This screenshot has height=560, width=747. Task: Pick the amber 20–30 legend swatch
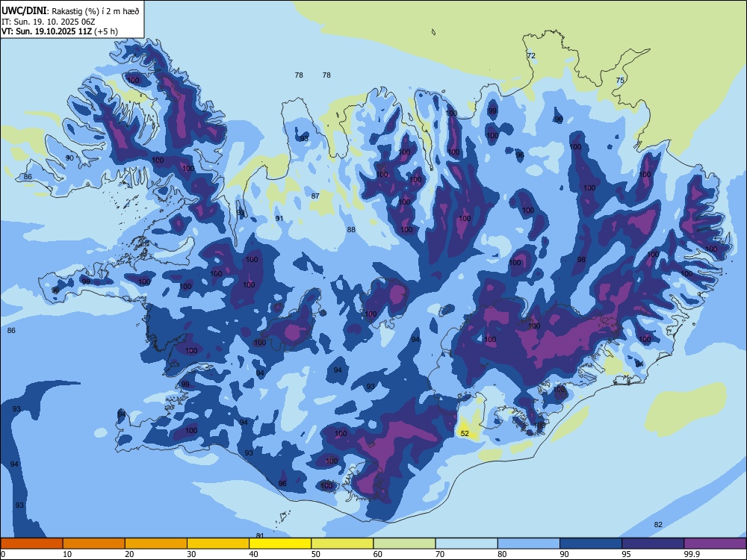click(x=156, y=544)
